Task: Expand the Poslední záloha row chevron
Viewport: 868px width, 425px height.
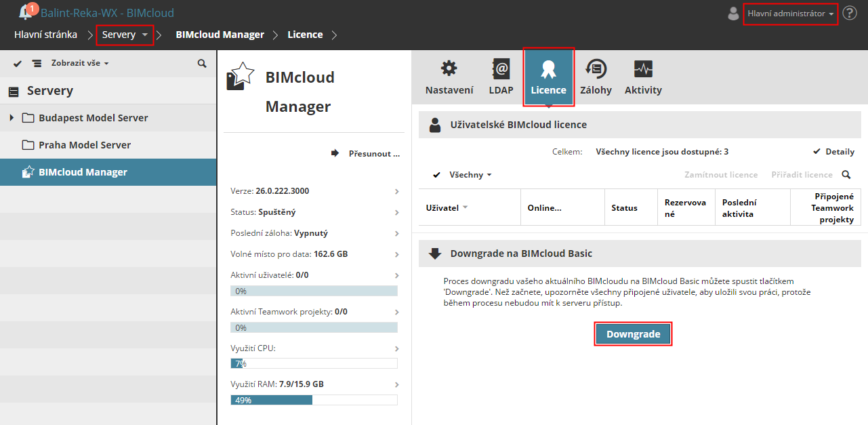Action: tap(397, 234)
